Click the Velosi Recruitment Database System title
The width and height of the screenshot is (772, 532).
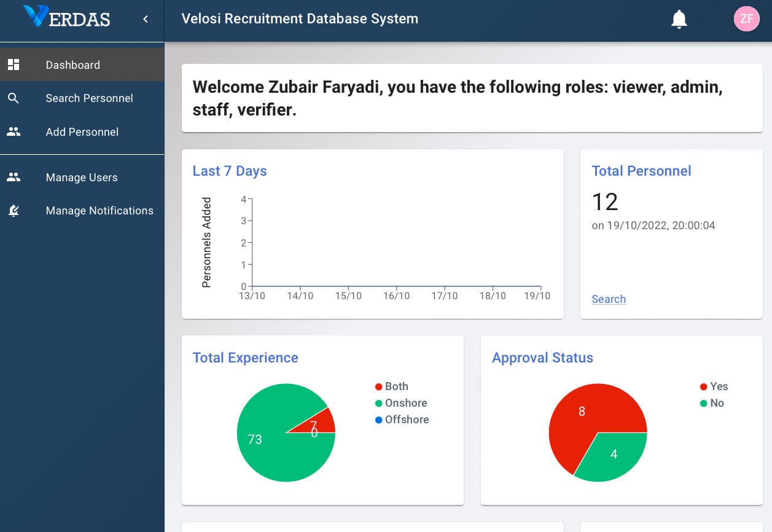pyautogui.click(x=300, y=18)
